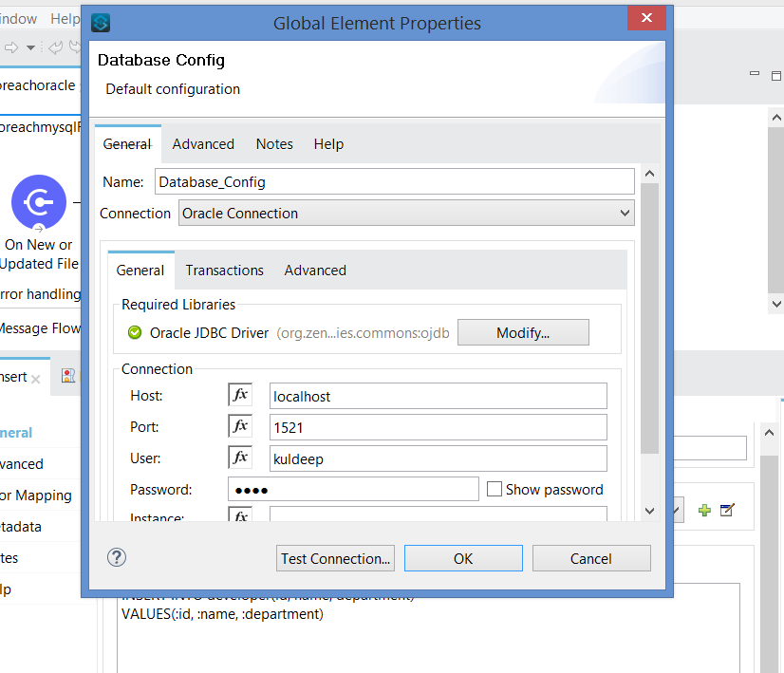Click the help question mark icon
This screenshot has height=673, width=784.
117,557
